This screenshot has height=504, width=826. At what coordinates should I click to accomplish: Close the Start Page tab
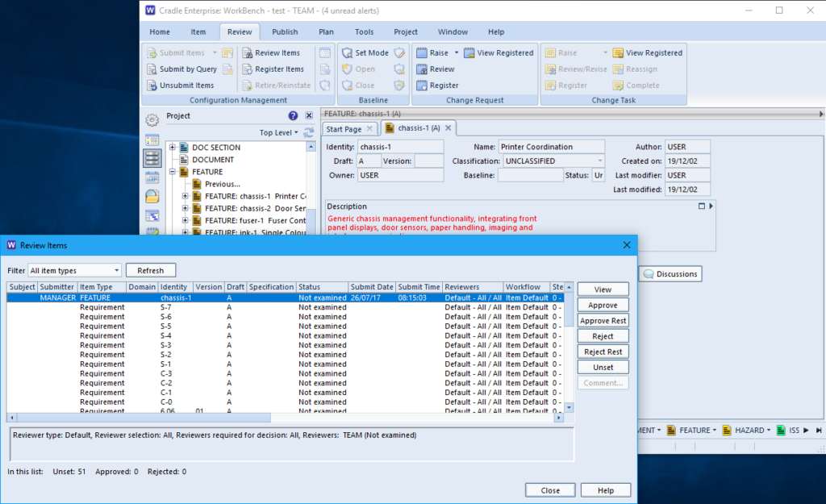(x=369, y=128)
